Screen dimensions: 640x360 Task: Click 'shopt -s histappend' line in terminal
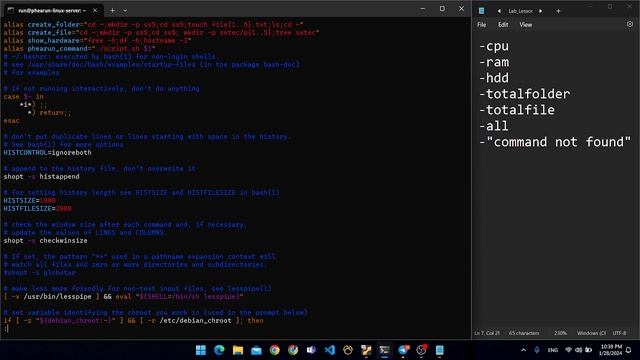(x=42, y=177)
